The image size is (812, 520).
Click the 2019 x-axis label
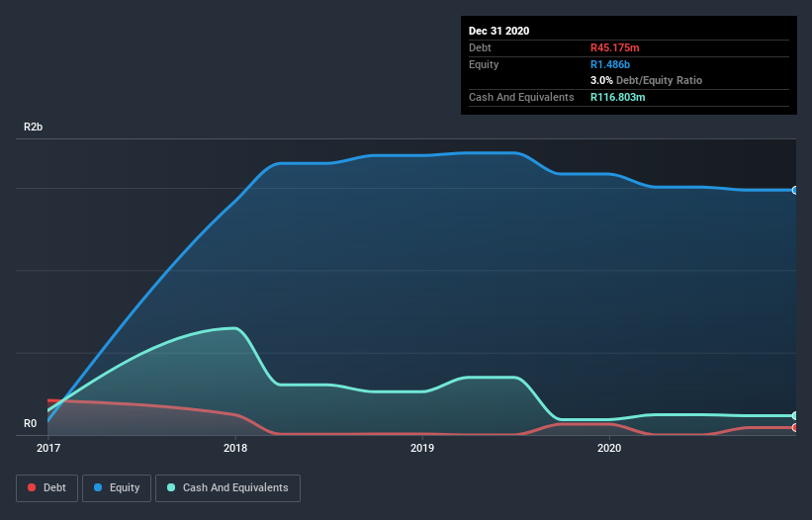[422, 448]
